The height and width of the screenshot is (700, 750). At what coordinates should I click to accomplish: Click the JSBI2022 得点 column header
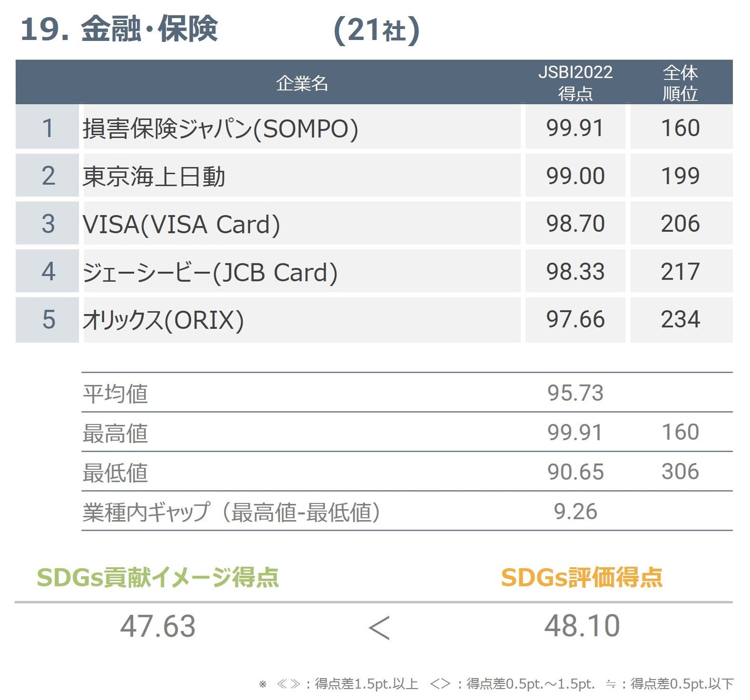pyautogui.click(x=575, y=82)
